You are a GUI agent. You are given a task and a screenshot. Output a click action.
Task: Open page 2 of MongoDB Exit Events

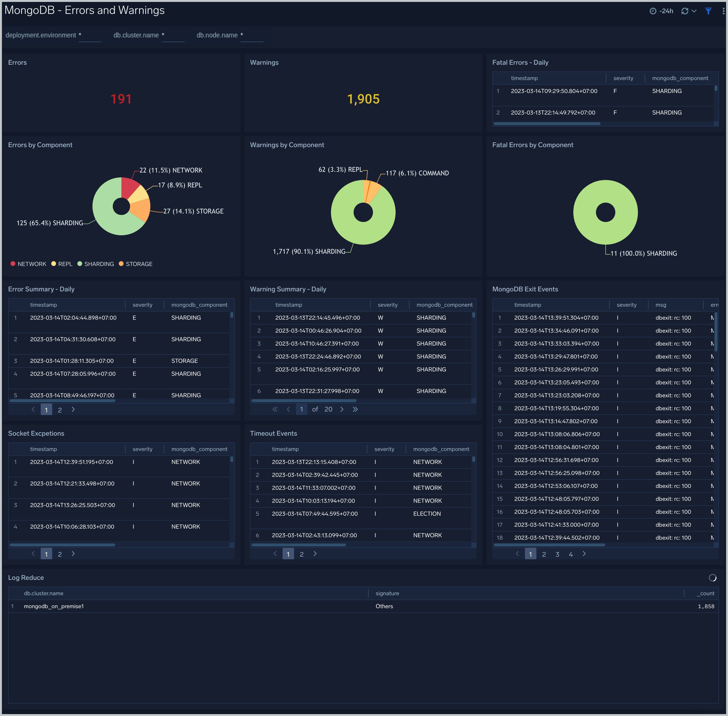point(544,554)
